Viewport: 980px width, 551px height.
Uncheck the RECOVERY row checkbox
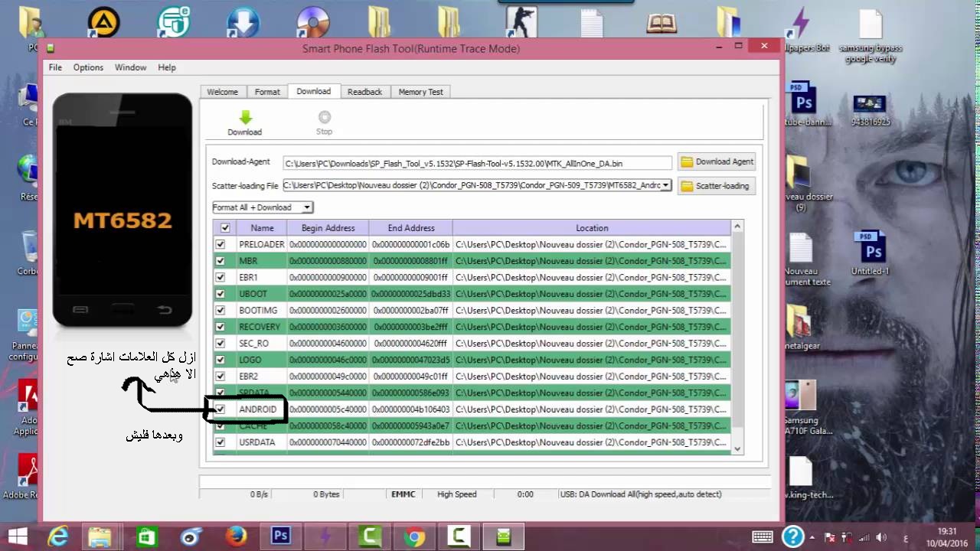pyautogui.click(x=220, y=327)
